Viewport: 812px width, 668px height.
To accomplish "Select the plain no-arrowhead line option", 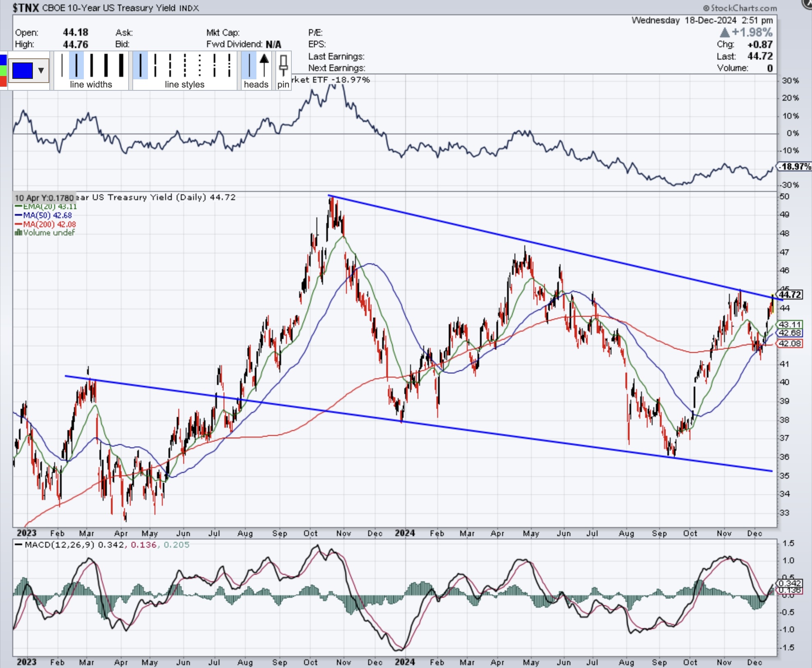I will tap(249, 65).
